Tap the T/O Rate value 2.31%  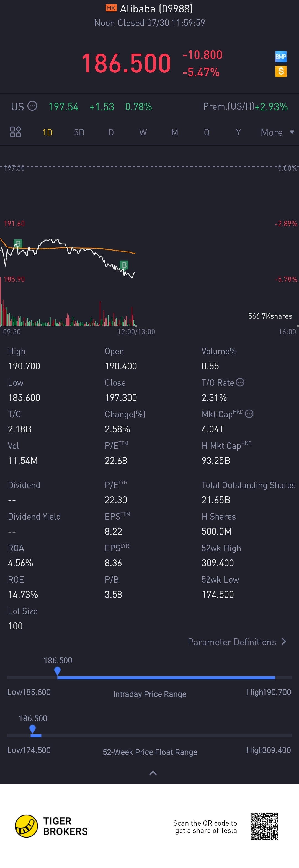coord(214,398)
